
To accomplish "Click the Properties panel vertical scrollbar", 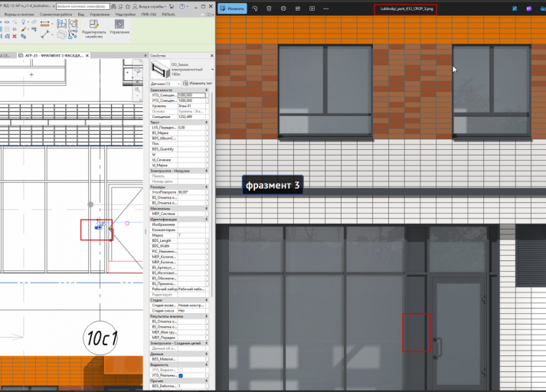I will [x=211, y=195].
